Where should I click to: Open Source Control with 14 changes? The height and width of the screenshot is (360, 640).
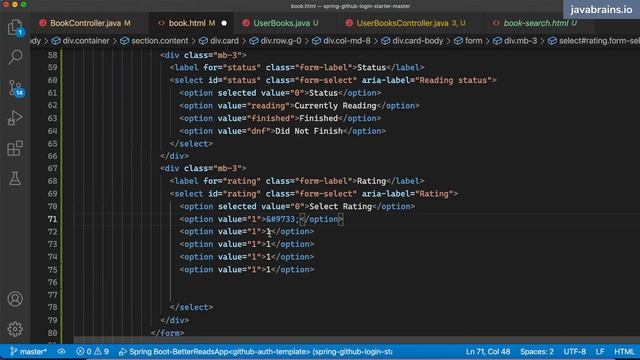pyautogui.click(x=16, y=88)
